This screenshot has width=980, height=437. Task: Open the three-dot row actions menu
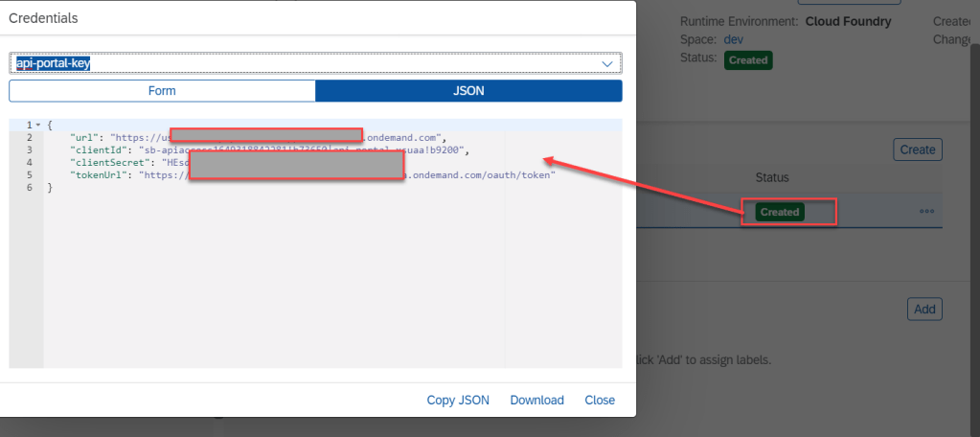(x=926, y=212)
